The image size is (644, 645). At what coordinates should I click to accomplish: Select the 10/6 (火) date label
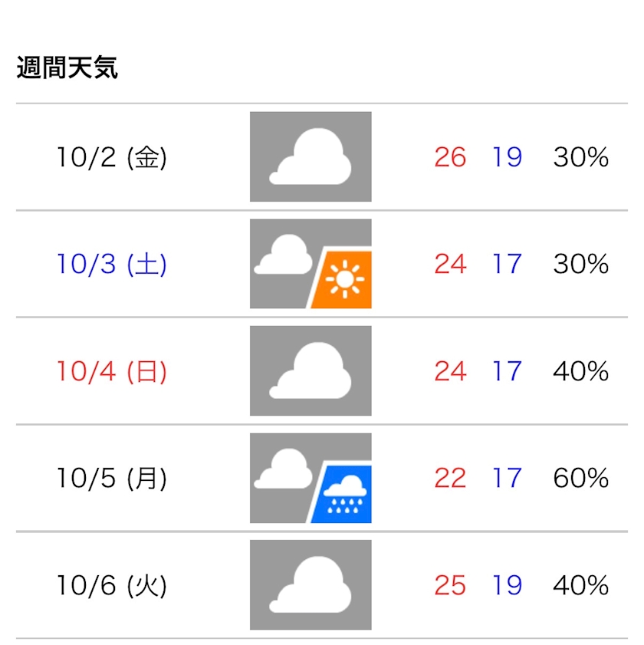[x=112, y=585]
